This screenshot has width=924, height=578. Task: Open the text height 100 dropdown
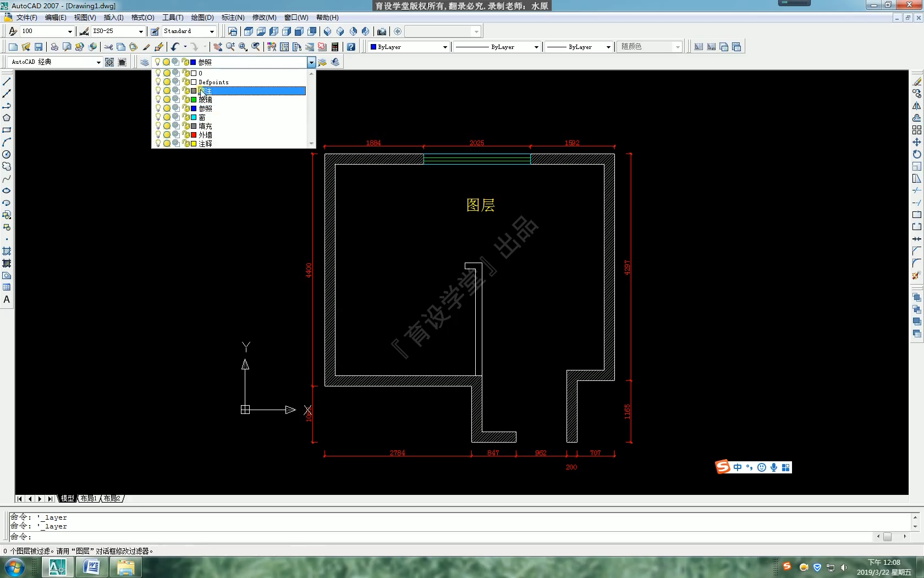coord(70,31)
